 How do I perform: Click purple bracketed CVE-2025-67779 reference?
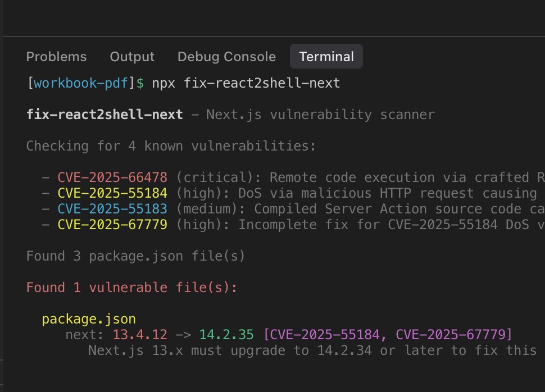[x=451, y=335]
